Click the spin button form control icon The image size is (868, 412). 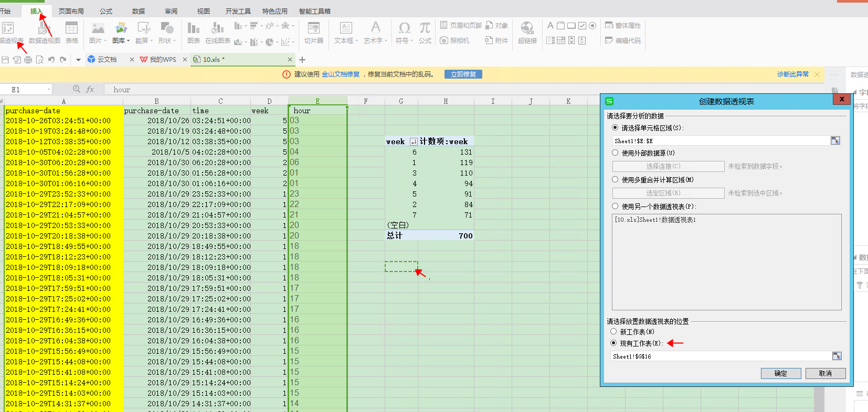[571, 40]
